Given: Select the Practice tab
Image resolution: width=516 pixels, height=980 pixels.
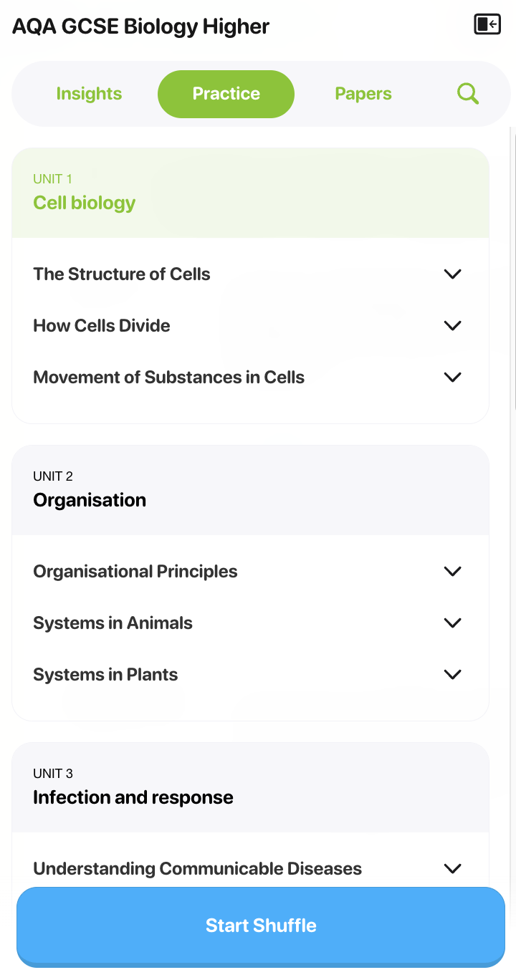Looking at the screenshot, I should [x=226, y=94].
